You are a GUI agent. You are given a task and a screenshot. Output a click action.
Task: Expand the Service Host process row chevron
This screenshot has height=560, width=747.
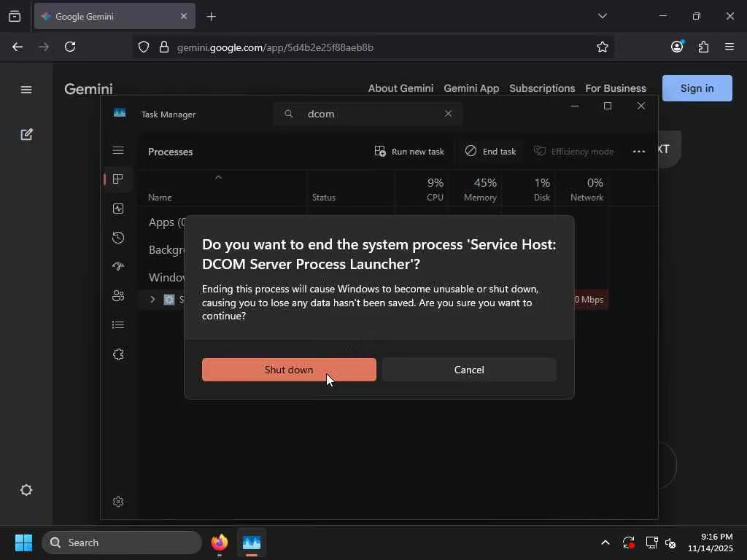click(153, 300)
